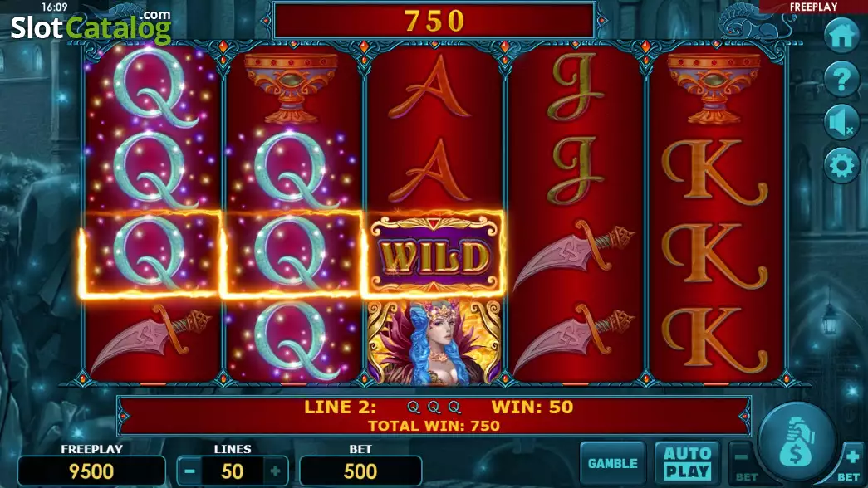Select the chalice symbol on reel two

coord(292,87)
